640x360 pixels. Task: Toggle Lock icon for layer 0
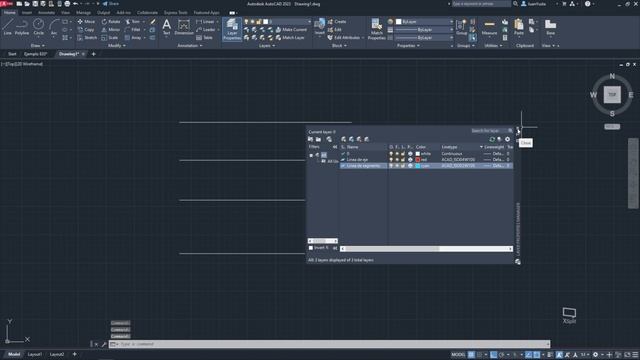403,154
